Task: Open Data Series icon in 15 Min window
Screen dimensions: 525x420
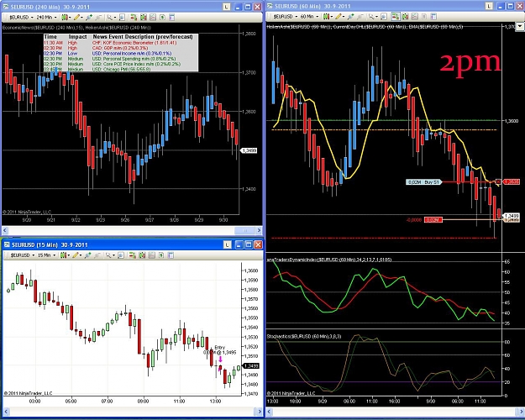Action: tap(142, 255)
